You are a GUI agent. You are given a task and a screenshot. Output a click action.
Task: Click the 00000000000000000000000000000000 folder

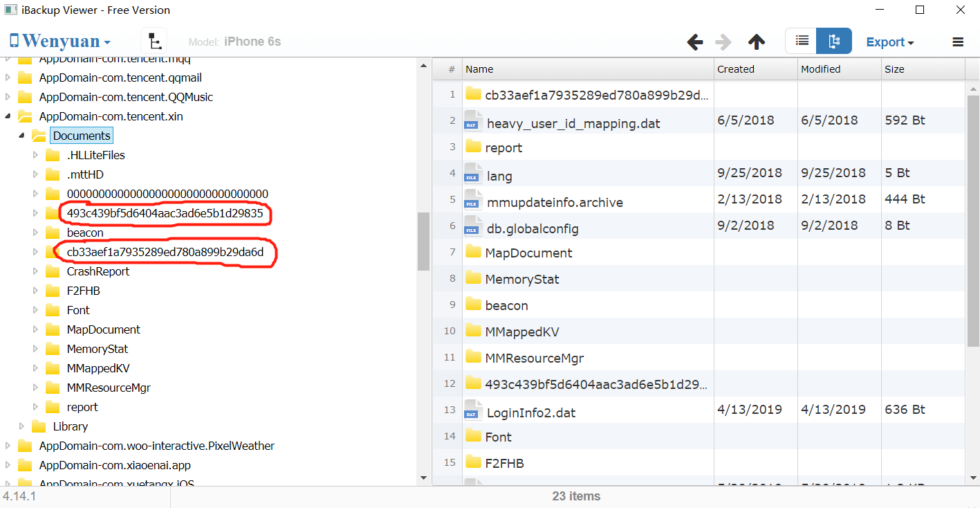[x=167, y=194]
